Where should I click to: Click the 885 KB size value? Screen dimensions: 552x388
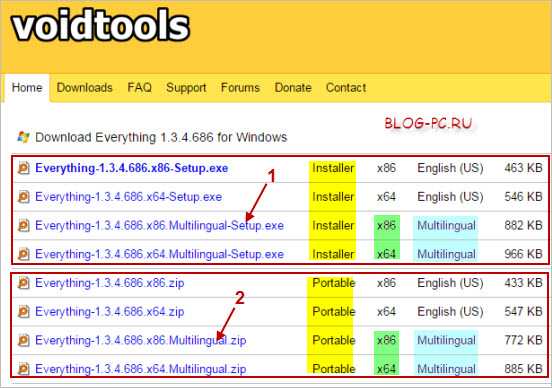tap(523, 369)
